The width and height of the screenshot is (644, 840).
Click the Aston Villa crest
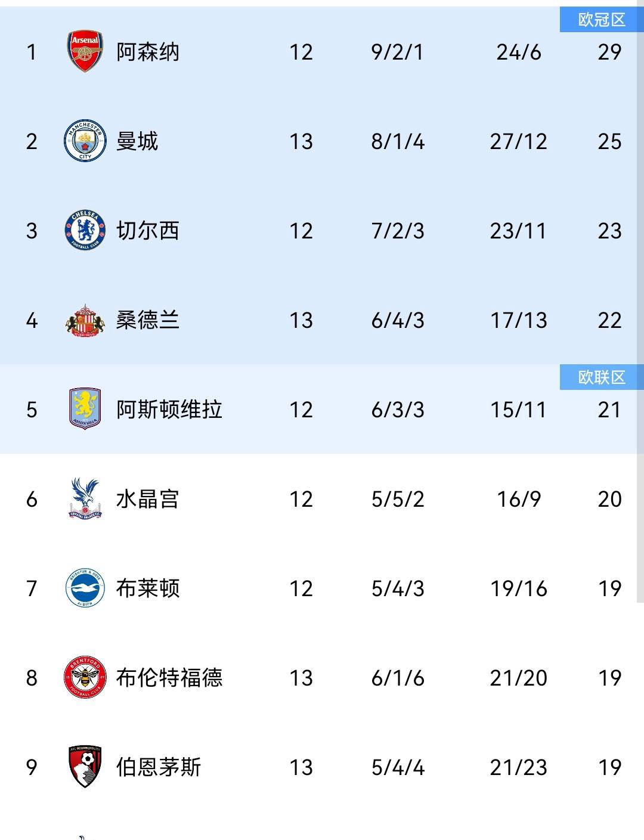tap(85, 410)
